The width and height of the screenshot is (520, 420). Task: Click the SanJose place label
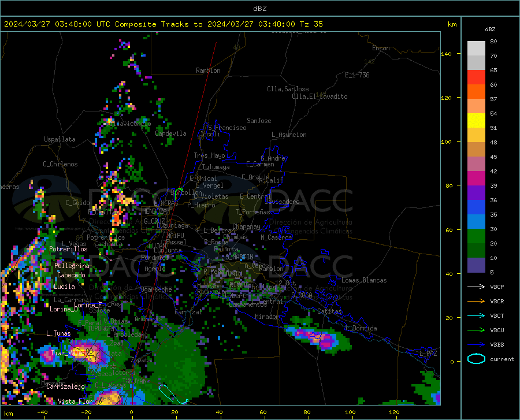click(x=259, y=121)
